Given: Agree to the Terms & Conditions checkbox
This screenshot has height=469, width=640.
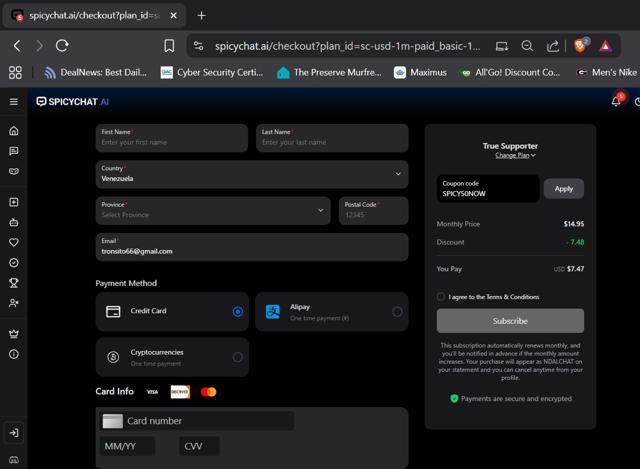Looking at the screenshot, I should pyautogui.click(x=441, y=297).
